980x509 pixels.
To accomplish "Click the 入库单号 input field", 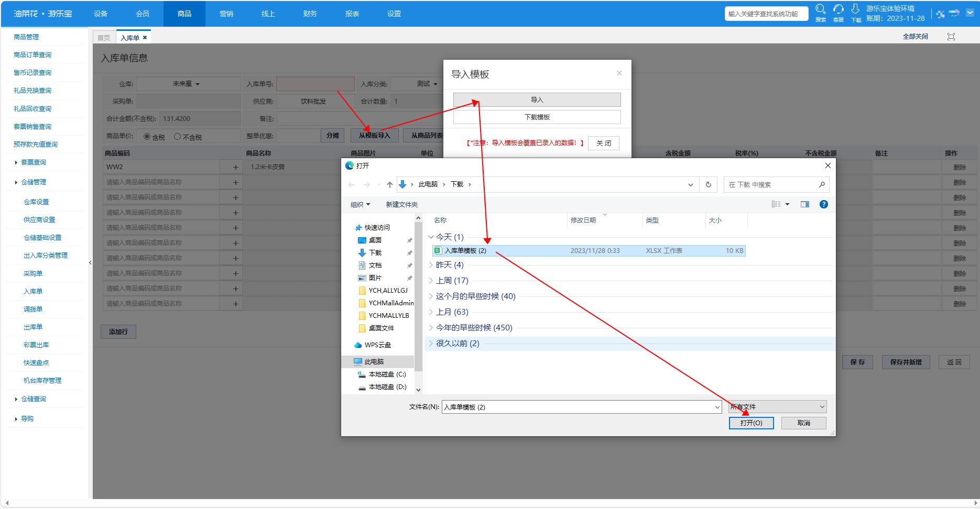I will (x=315, y=84).
